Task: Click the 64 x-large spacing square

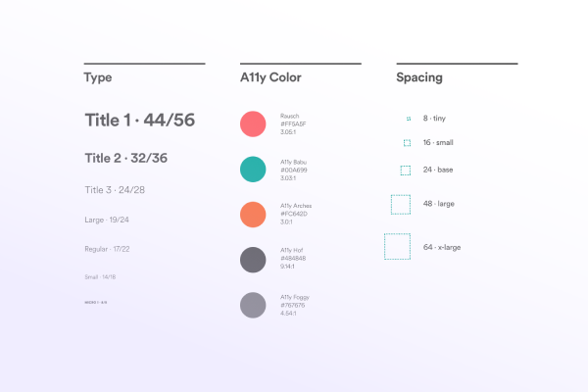Action: coord(397,247)
